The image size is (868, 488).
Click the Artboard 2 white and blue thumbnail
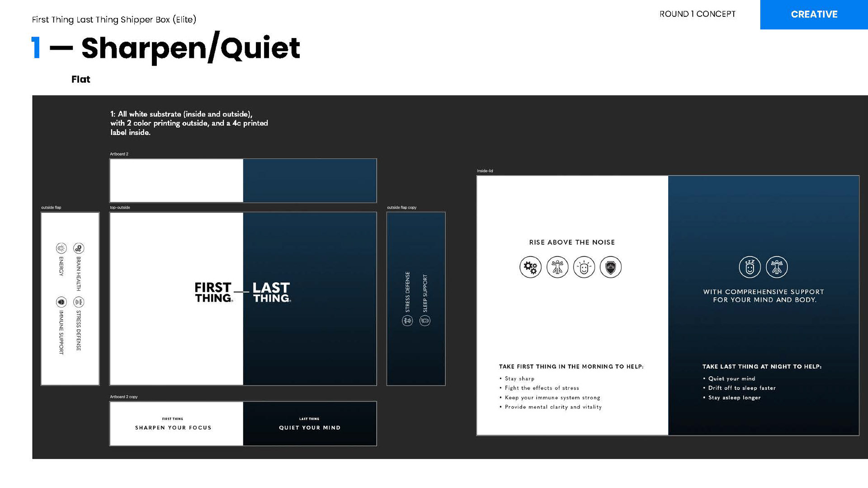coord(243,180)
